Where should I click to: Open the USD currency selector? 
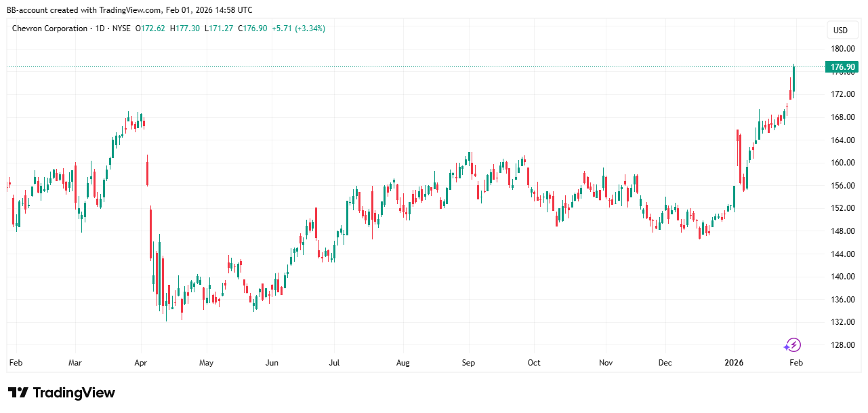(840, 31)
